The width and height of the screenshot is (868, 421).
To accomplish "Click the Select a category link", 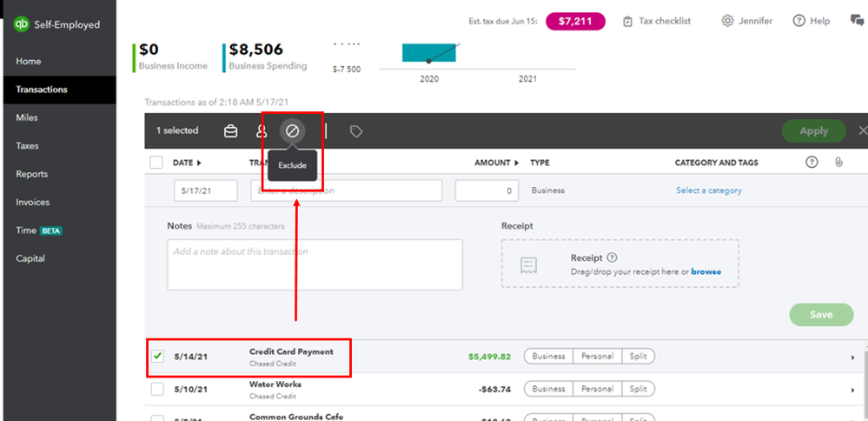I will pyautogui.click(x=709, y=190).
